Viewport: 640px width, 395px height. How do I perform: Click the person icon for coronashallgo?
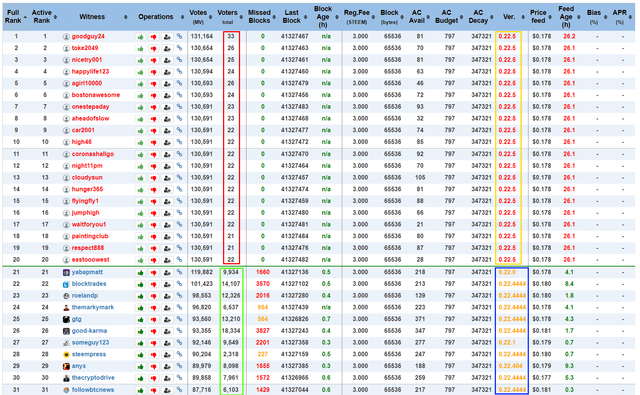167,155
